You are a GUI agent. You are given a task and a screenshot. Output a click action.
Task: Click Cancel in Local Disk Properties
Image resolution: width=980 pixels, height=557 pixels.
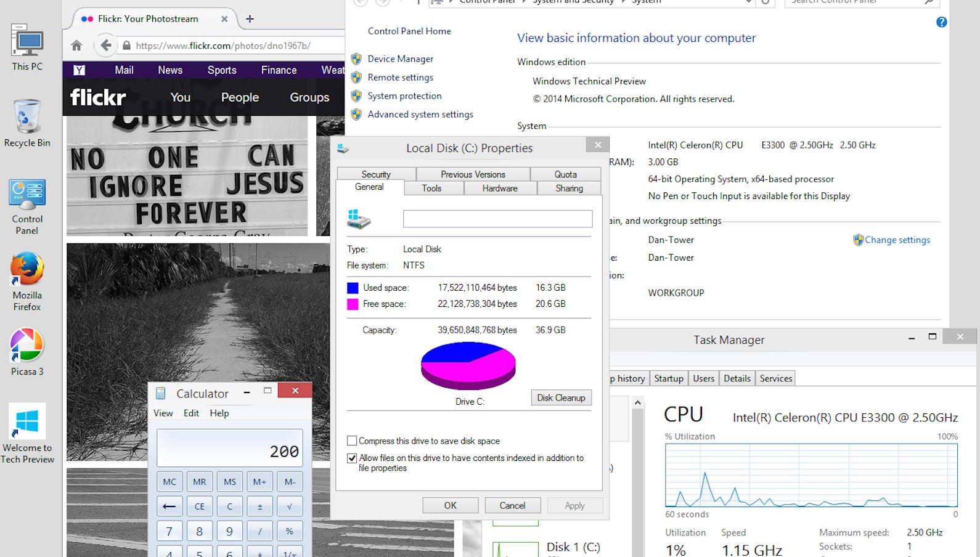512,505
